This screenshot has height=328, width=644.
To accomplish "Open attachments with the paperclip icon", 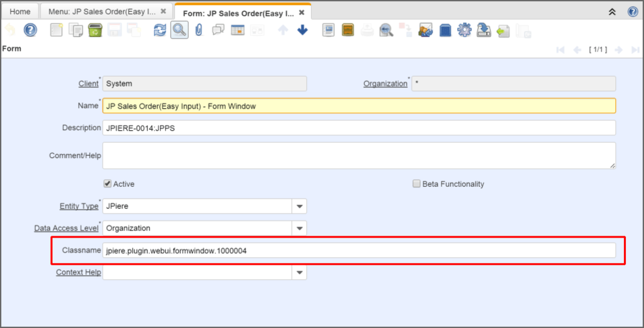I will coord(199,30).
